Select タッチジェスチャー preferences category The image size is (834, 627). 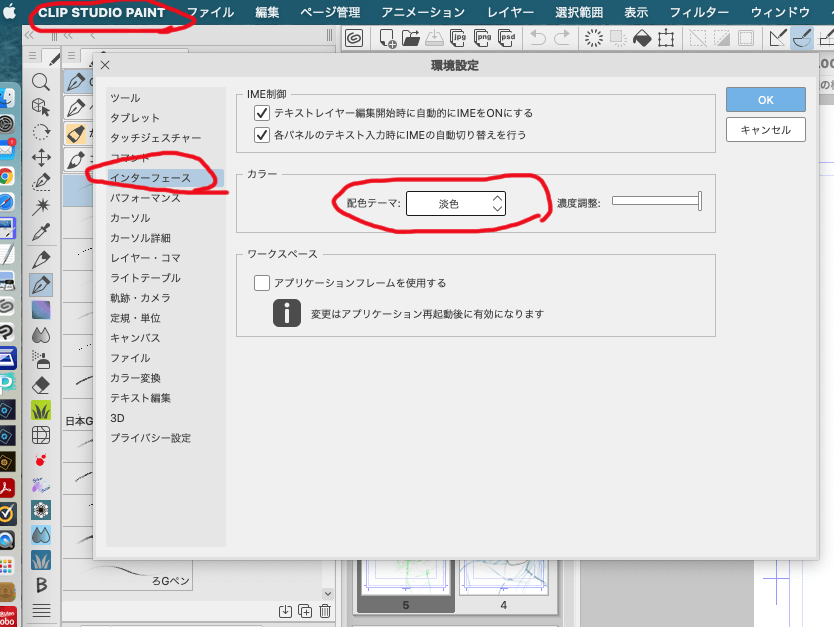click(x=156, y=138)
